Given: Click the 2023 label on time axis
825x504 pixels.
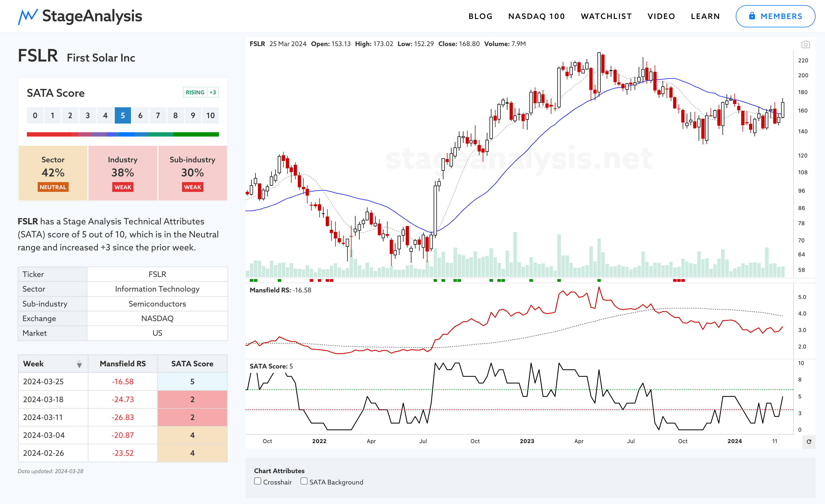Looking at the screenshot, I should tap(527, 441).
